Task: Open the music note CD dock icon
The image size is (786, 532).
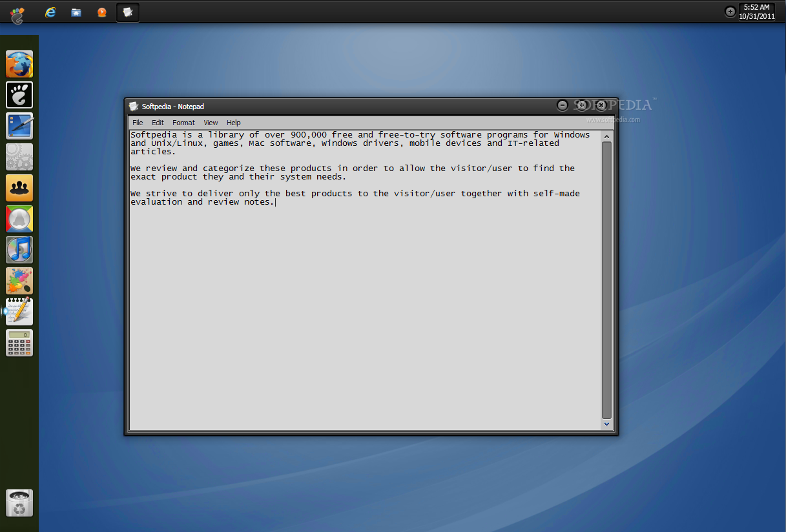Action: pyautogui.click(x=19, y=250)
